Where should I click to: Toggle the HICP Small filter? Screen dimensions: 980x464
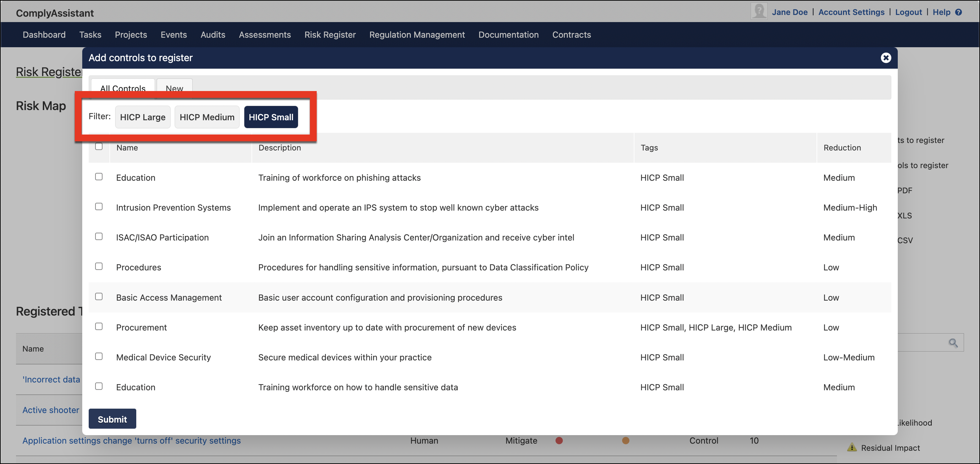pyautogui.click(x=271, y=117)
